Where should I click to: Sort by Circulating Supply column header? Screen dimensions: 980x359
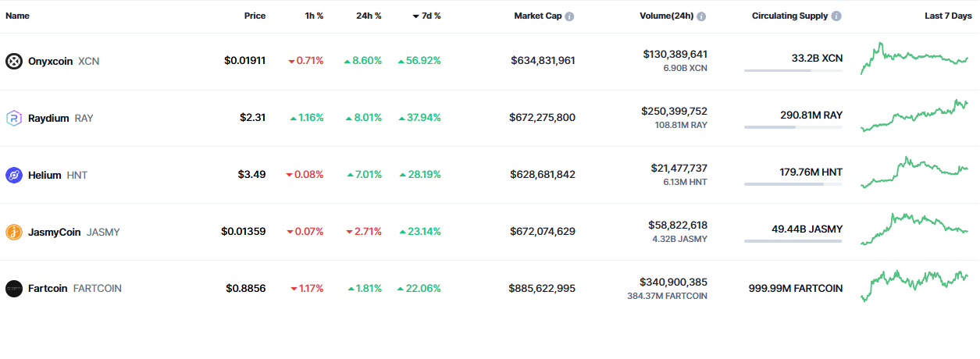pyautogui.click(x=790, y=16)
